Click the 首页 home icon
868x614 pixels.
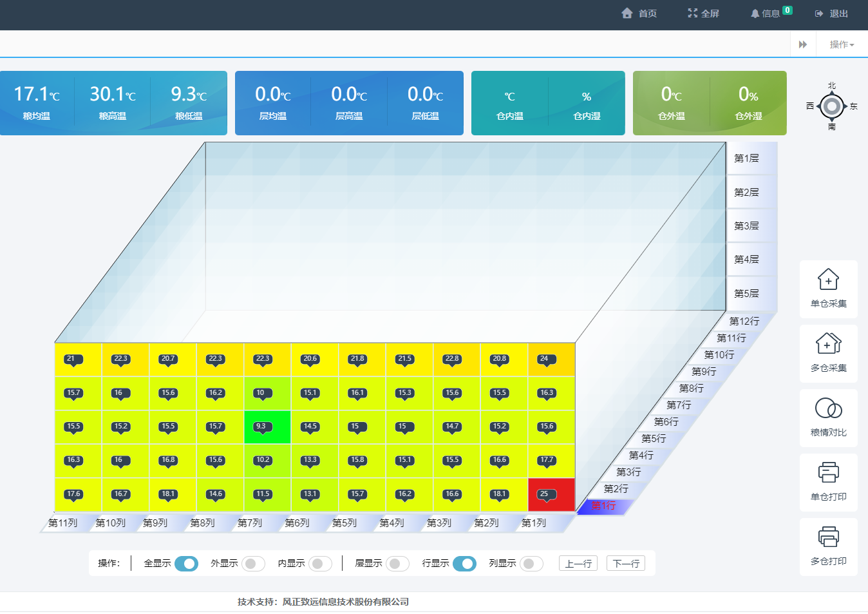[627, 14]
